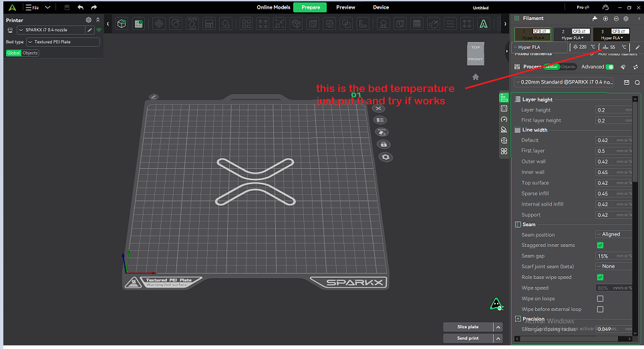Select the text-shape A tool in toolbar
The height and width of the screenshot is (349, 644).
(484, 24)
